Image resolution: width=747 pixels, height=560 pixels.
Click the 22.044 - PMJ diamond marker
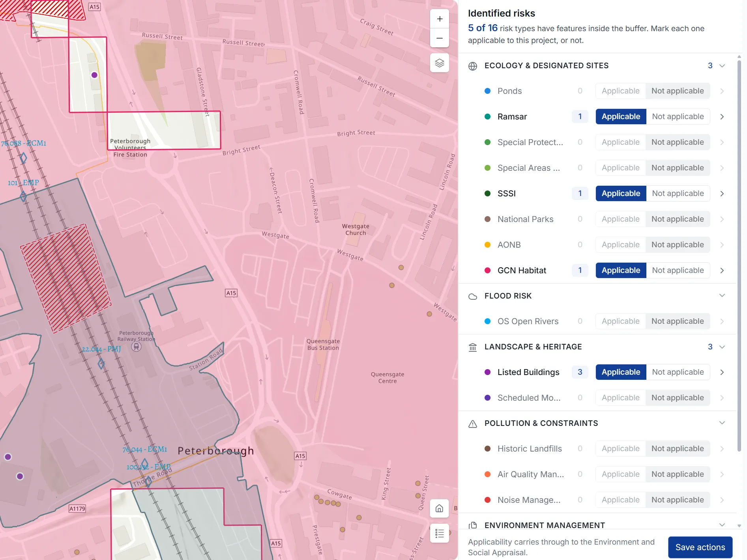point(101,363)
